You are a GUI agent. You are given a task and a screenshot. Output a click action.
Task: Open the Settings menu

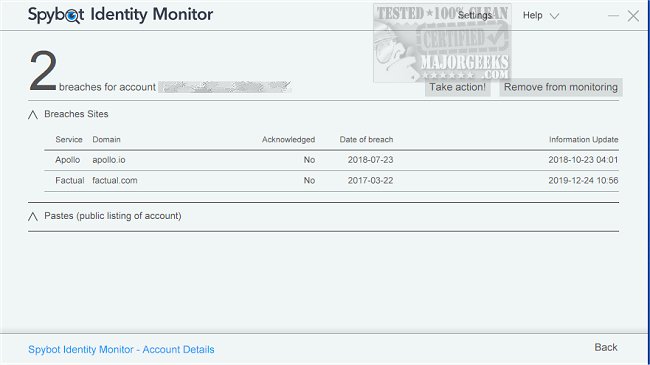tap(475, 15)
